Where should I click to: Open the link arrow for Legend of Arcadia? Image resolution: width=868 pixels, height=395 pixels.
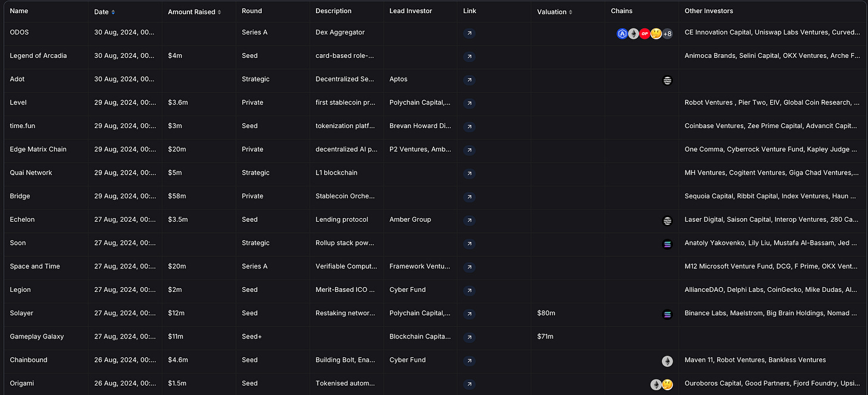[x=469, y=57]
